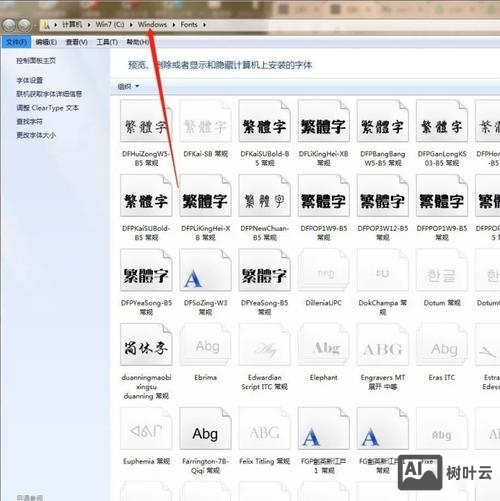Click the 查找字符 link
This screenshot has height=501, width=500.
[x=30, y=121]
